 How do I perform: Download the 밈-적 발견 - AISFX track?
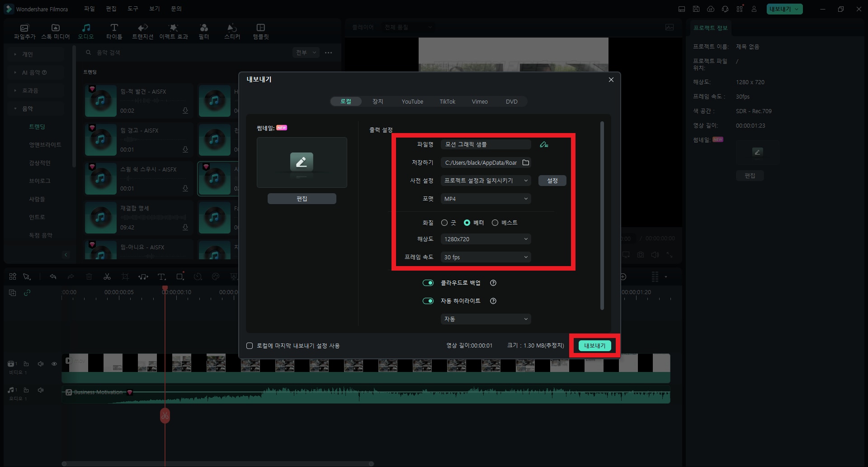click(185, 110)
